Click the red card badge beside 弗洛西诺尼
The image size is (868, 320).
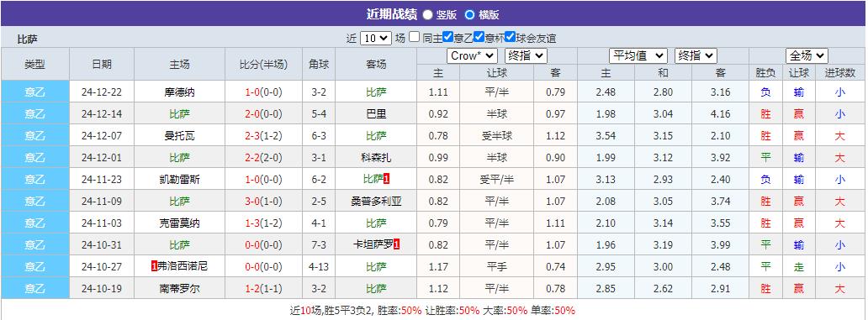(154, 267)
